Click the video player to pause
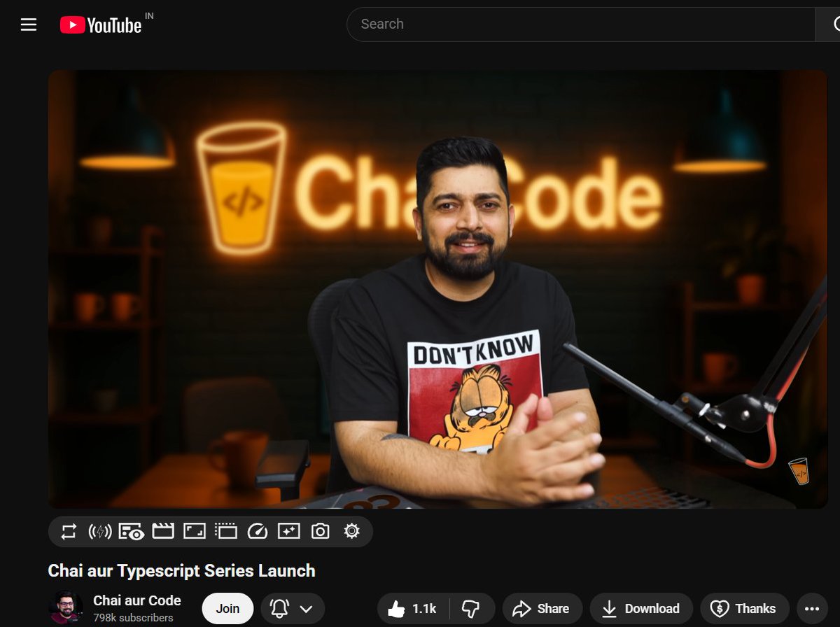Viewport: 840px width, 627px height. 437,289
